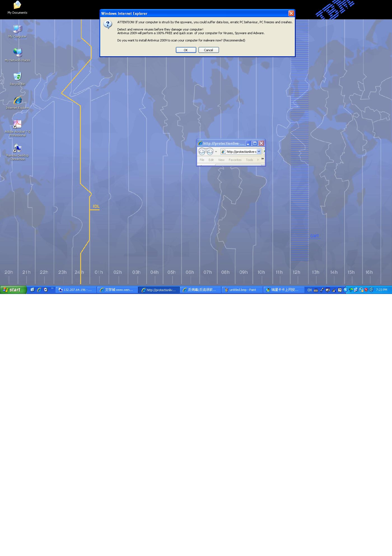Viewport: 392px width, 556px height.
Task: Click the network computers tray icon
Action: click(x=356, y=290)
